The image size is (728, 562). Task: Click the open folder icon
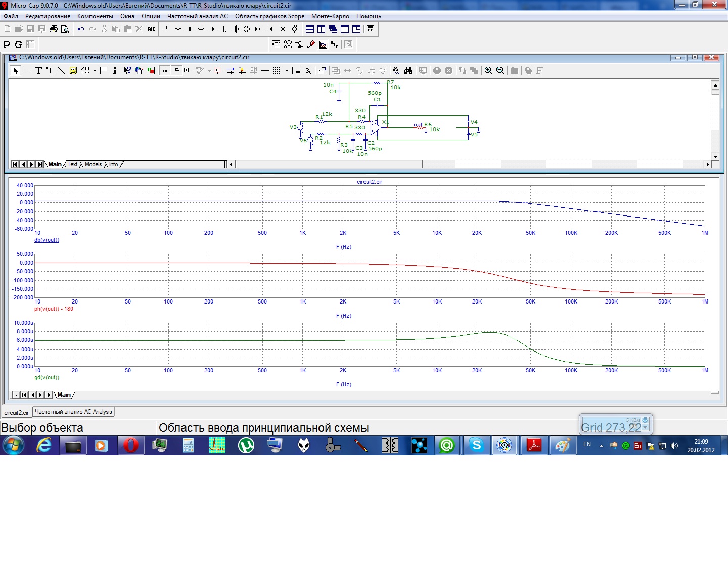[x=19, y=29]
